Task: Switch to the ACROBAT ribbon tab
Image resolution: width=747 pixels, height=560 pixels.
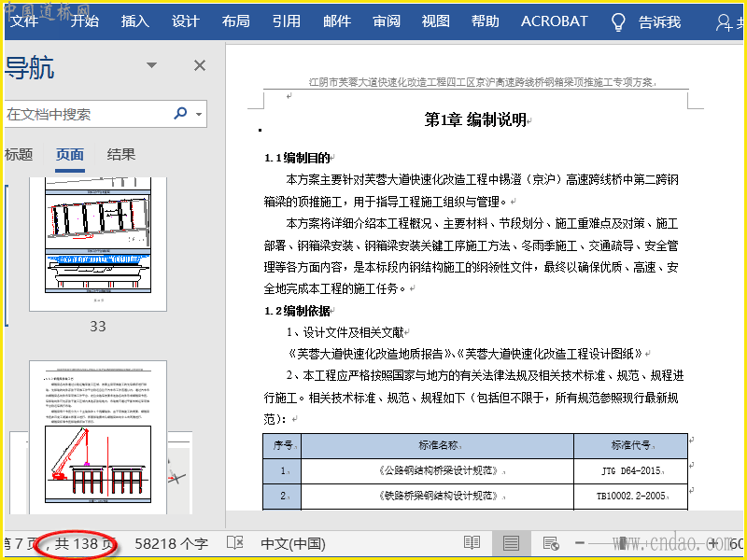Action: point(554,21)
